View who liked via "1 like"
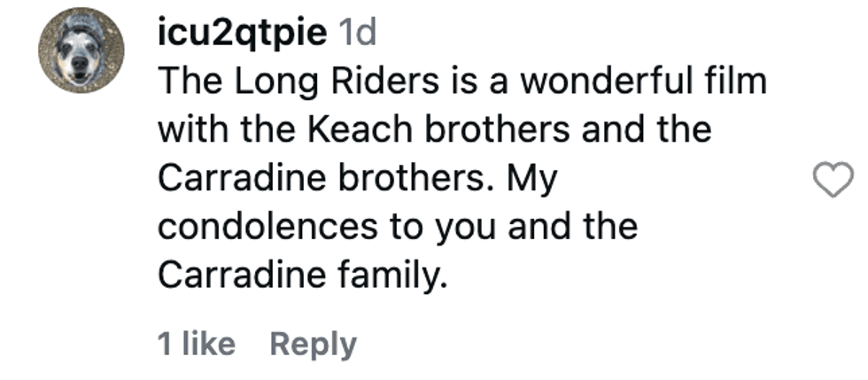The height and width of the screenshot is (380, 868). click(x=197, y=344)
